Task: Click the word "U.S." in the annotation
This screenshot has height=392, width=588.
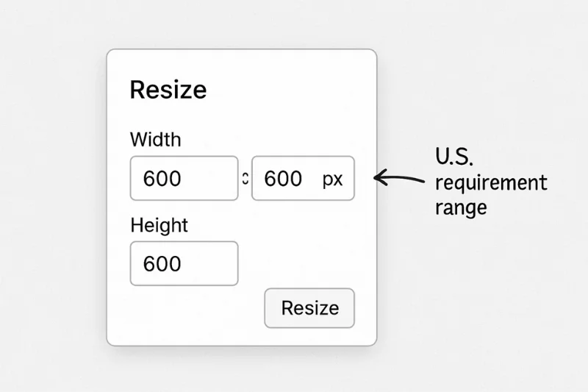Action: (x=453, y=156)
